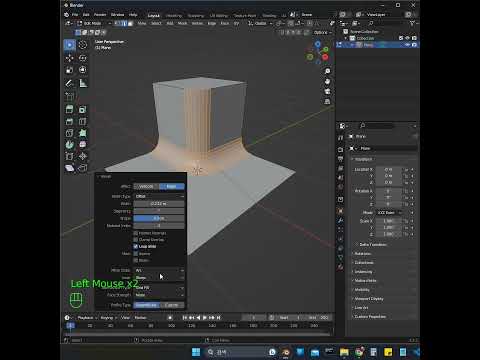This screenshot has height=360, width=480.
Task: Open Width Type Offset dropdown
Action: 159,196
